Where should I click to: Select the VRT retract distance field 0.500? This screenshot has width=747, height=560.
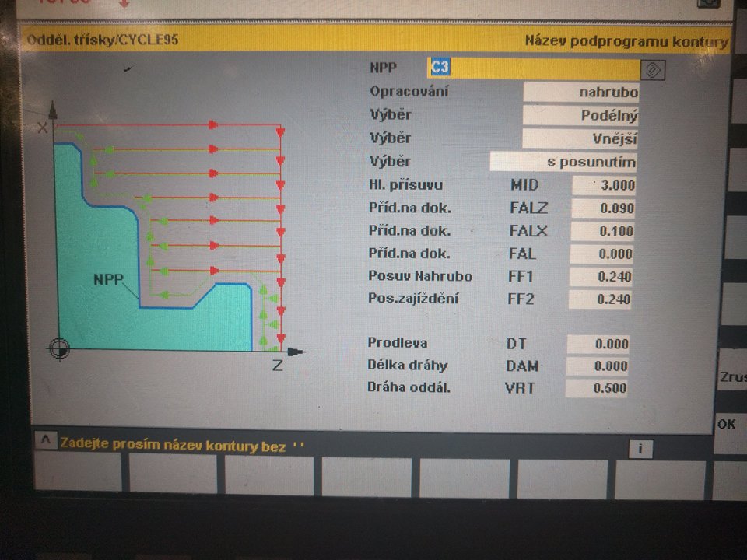[598, 389]
